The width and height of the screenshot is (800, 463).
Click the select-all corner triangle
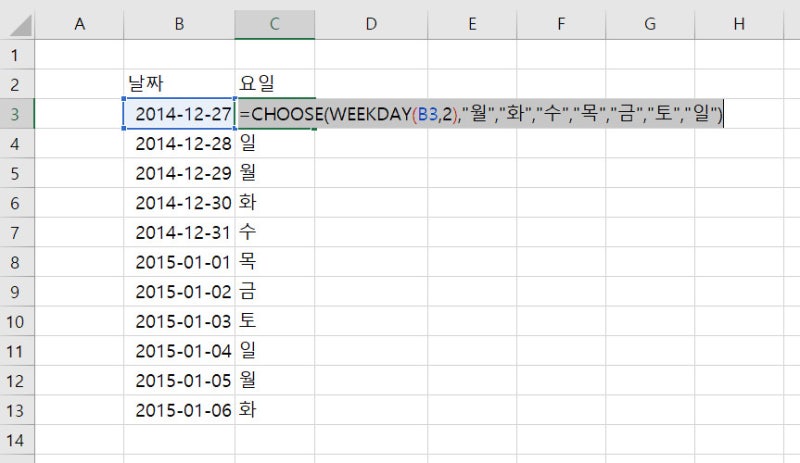coord(20,24)
